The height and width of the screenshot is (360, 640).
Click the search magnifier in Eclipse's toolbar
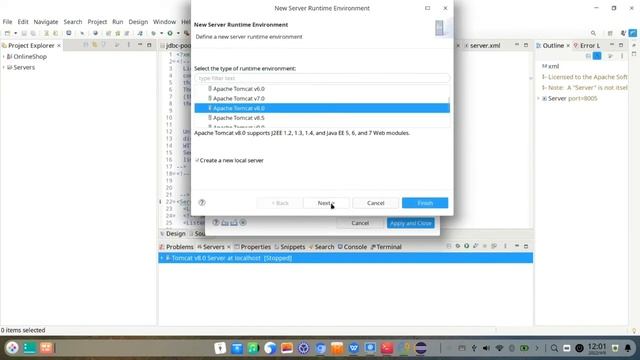[x=593, y=33]
